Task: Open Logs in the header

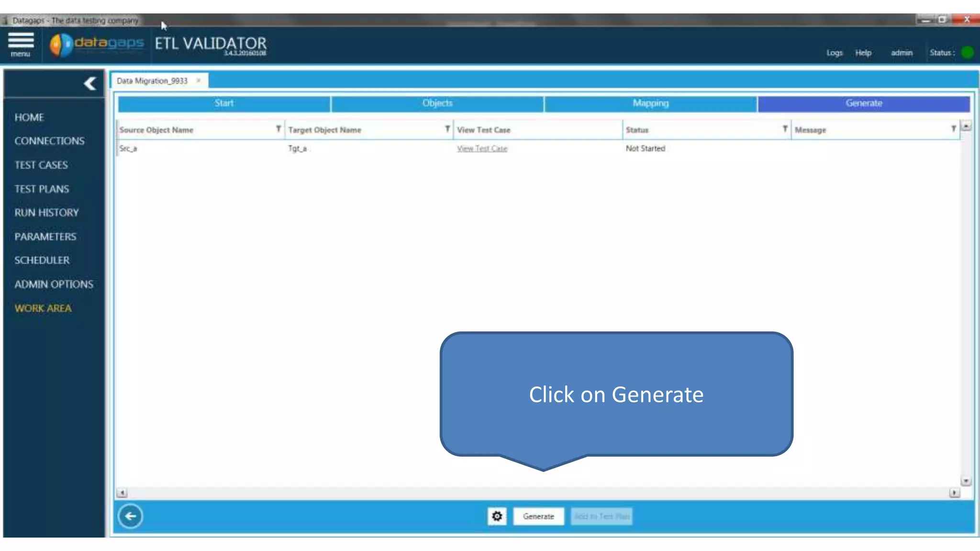Action: (834, 53)
